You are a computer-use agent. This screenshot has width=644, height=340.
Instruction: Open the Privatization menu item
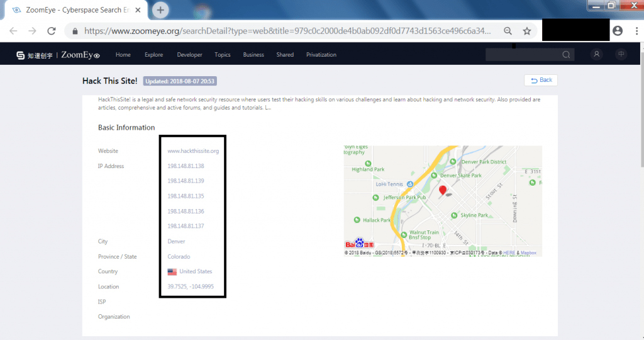pos(321,55)
